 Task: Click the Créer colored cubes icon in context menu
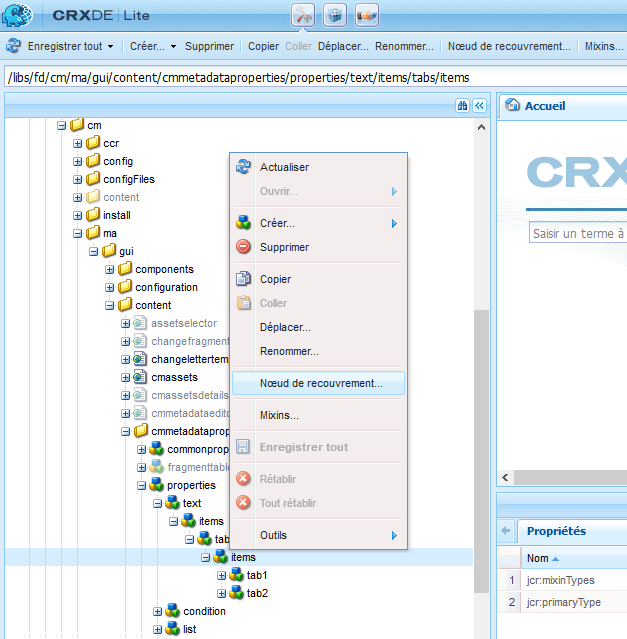243,223
